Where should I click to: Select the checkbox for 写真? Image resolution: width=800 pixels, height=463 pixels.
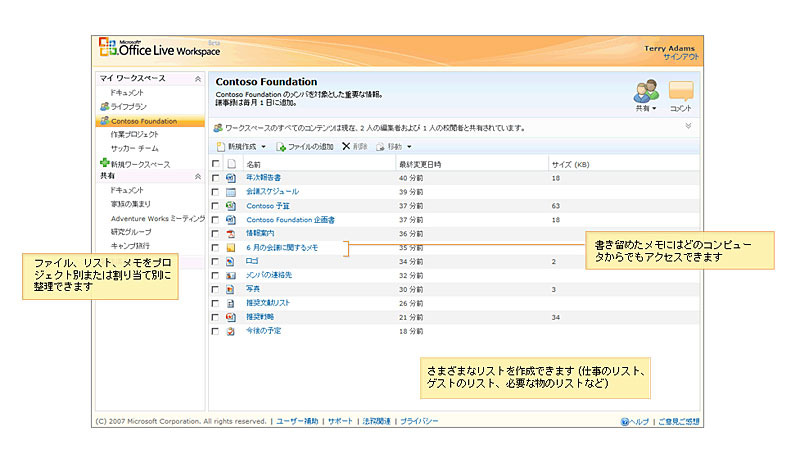[215, 289]
